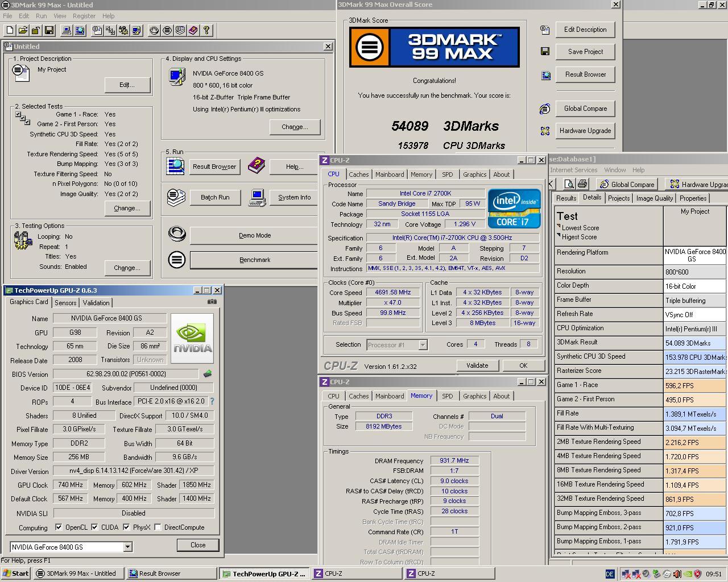
Task: Click the Hardware Upgrade button in Overall Score
Action: click(x=585, y=131)
